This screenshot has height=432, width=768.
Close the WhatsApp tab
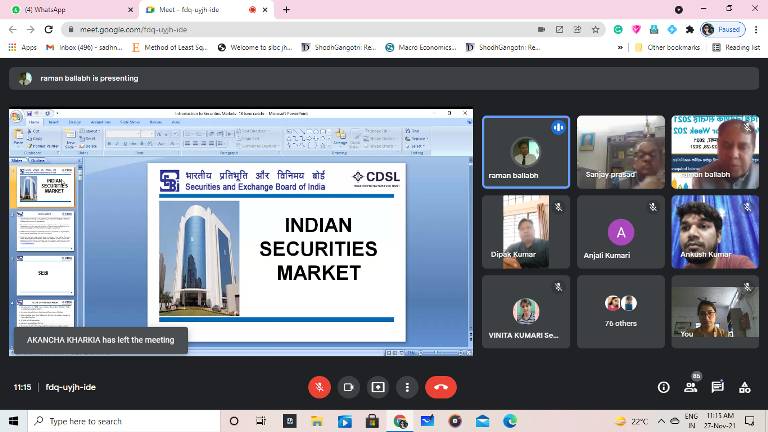tap(130, 10)
